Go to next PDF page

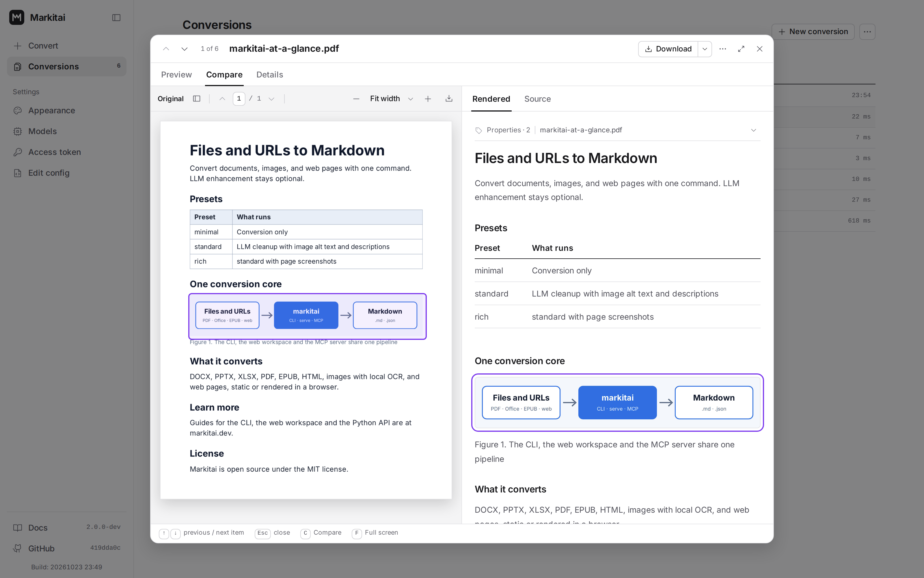[x=271, y=99]
